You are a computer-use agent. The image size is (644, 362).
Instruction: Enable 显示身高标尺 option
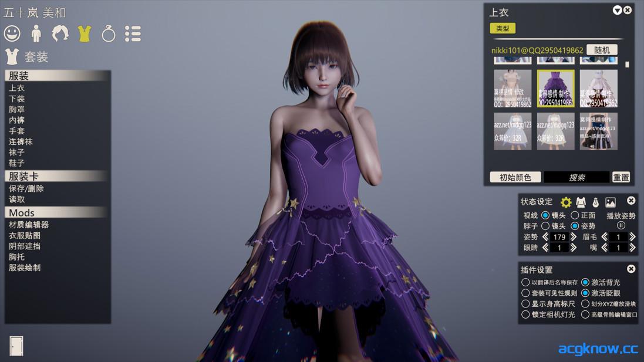tap(525, 304)
